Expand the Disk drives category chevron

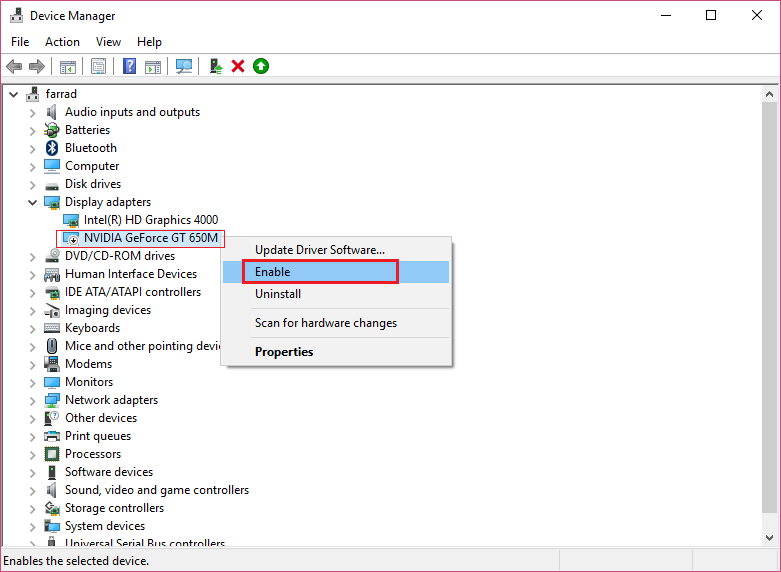pos(33,185)
